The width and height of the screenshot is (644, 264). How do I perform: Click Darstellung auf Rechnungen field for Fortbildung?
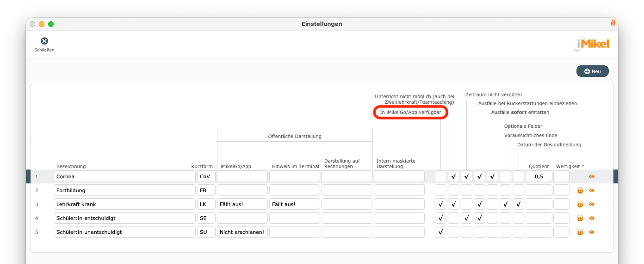coord(347,190)
